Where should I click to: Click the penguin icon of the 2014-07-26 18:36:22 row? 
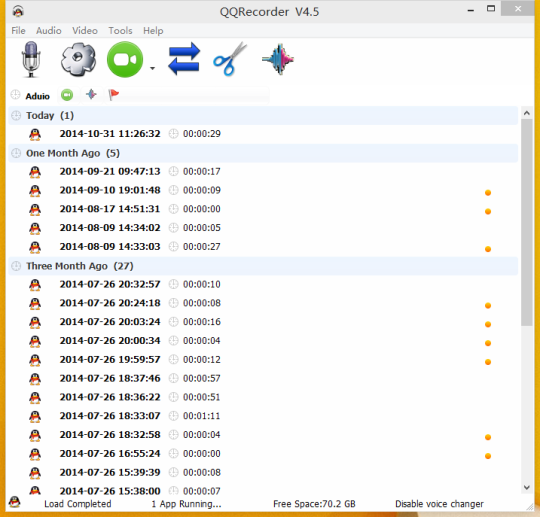(35, 397)
